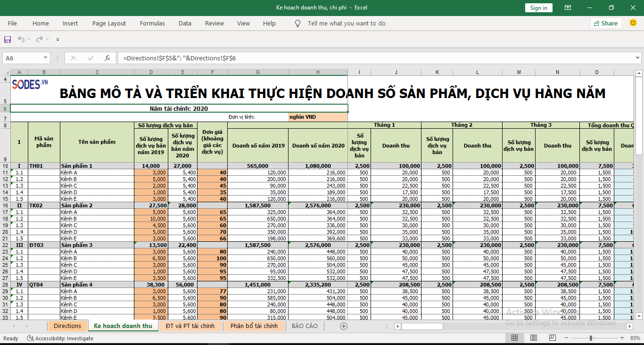644x345 pixels.
Task: Select column G header
Action: [258, 72]
